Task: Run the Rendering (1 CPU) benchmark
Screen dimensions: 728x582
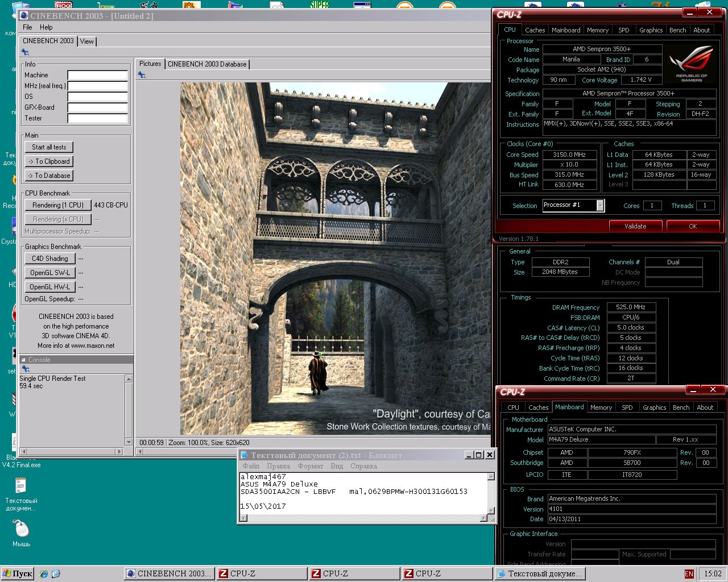Action: [58, 205]
